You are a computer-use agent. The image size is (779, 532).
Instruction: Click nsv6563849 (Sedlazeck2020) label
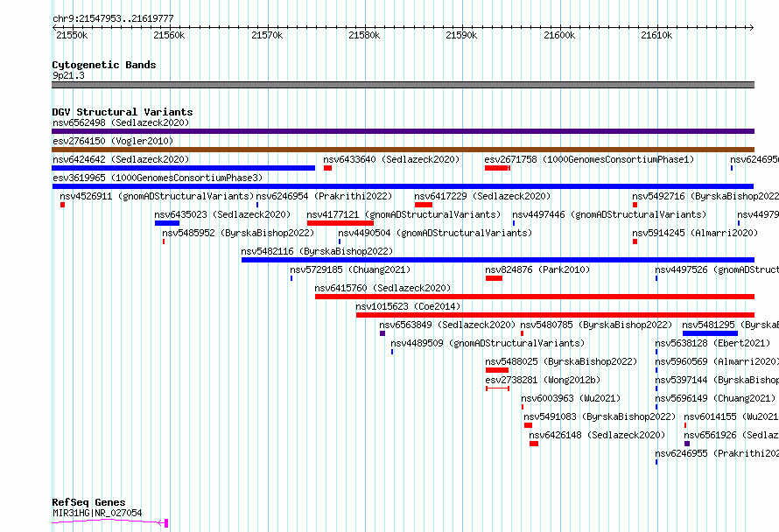tap(447, 325)
